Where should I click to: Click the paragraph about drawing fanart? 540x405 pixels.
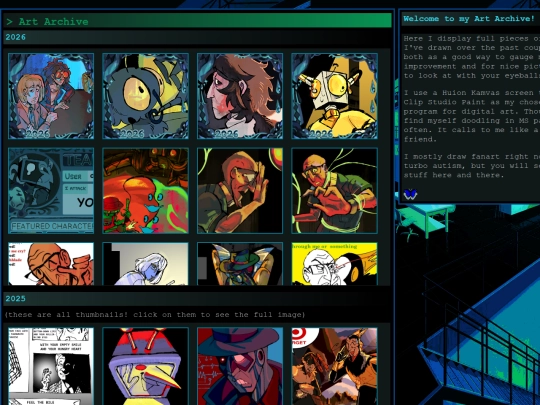[471, 166]
